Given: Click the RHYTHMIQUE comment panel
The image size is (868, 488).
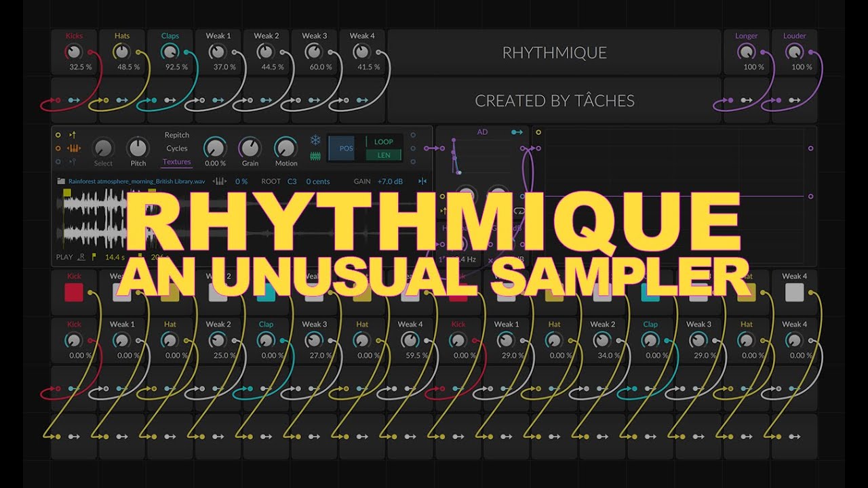Looking at the screenshot, I should click(554, 53).
